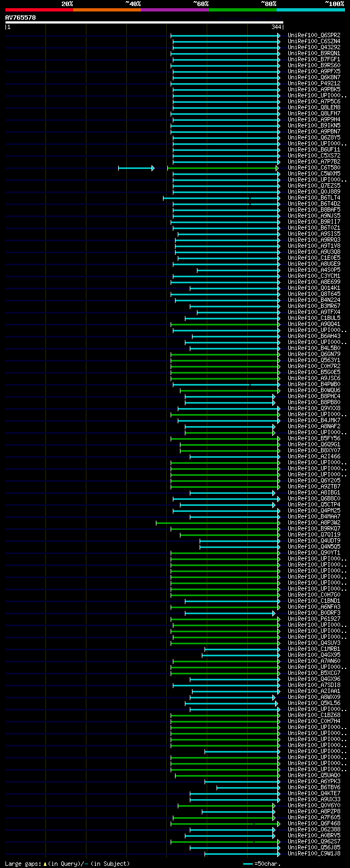Click label UniRef100_C9W1J8
350x868 pixels.
tap(314, 853)
